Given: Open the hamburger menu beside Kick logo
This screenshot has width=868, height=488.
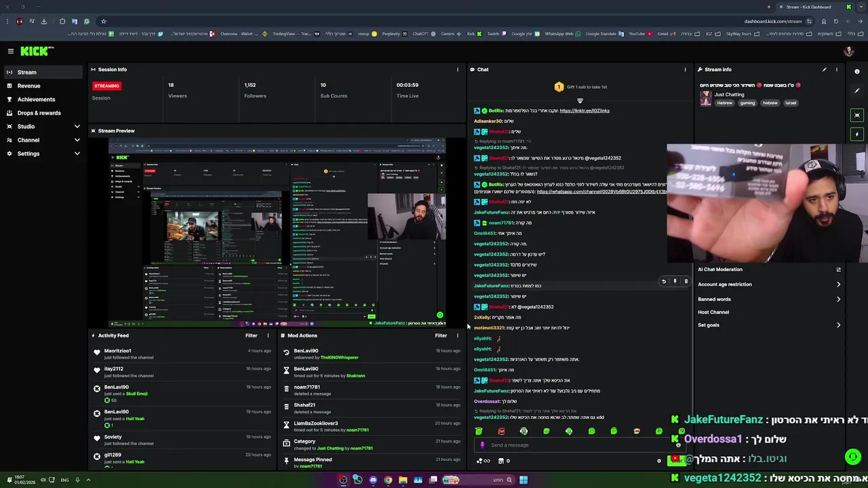Looking at the screenshot, I should tap(11, 51).
